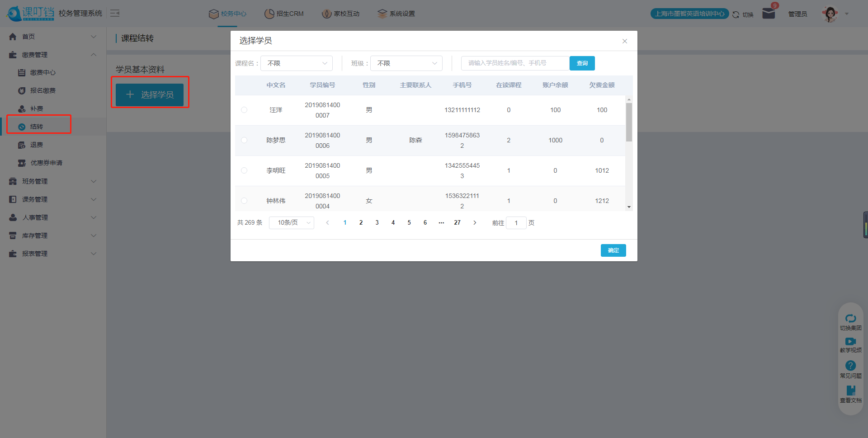
Task: Expand the 库存管理 menu chevron
Action: coord(94,235)
